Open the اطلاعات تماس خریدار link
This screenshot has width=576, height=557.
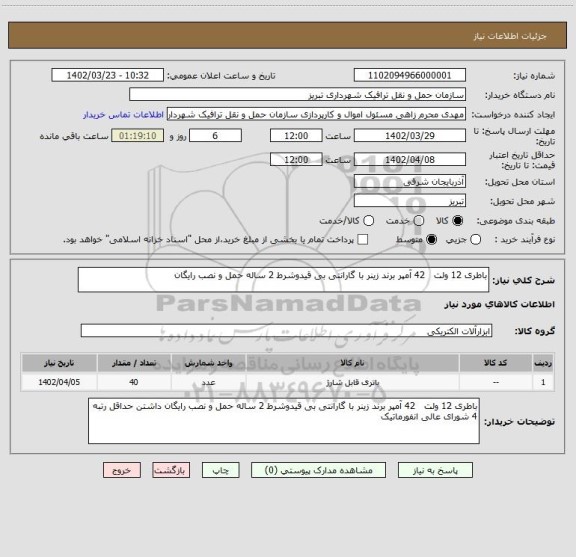click(123, 115)
